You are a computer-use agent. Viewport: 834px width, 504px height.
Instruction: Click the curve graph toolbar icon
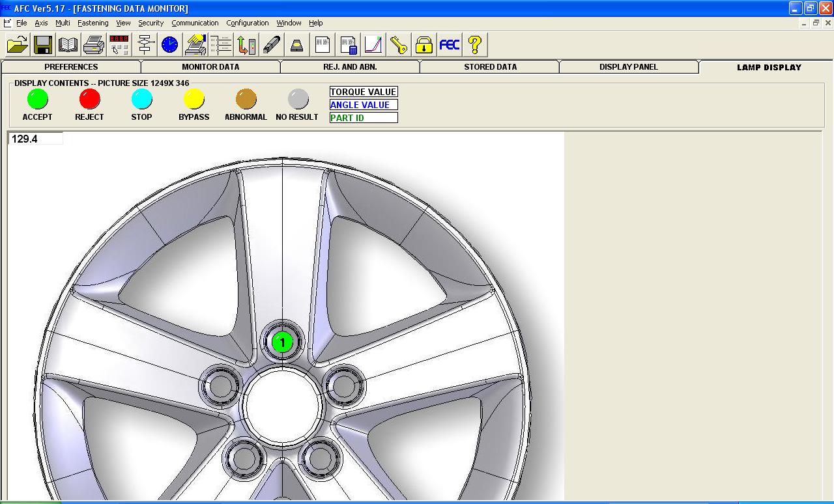(x=373, y=45)
